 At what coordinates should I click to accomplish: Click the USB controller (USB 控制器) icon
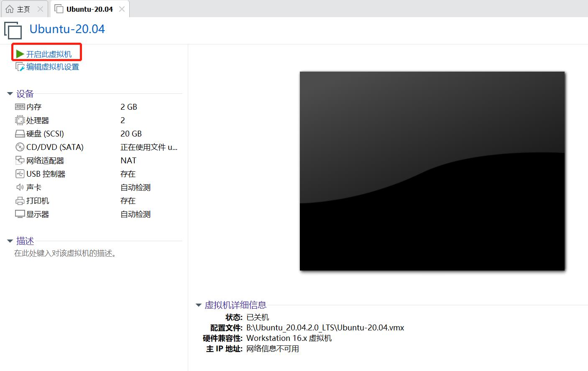coord(20,174)
